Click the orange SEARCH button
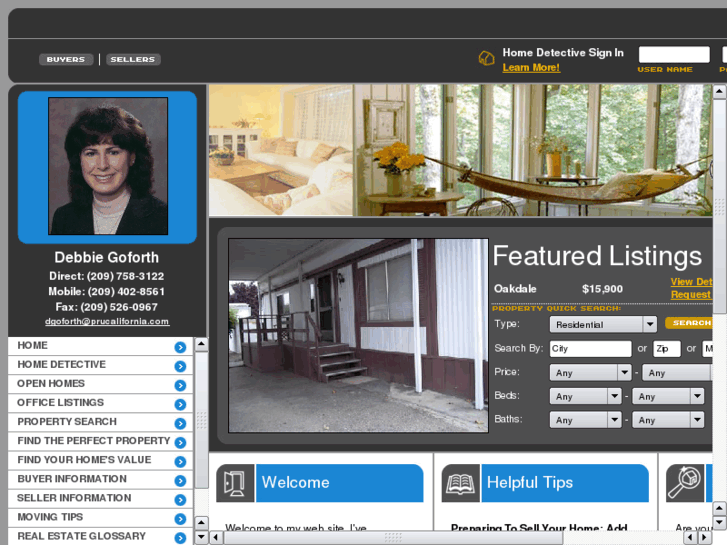727x545 pixels. (689, 323)
